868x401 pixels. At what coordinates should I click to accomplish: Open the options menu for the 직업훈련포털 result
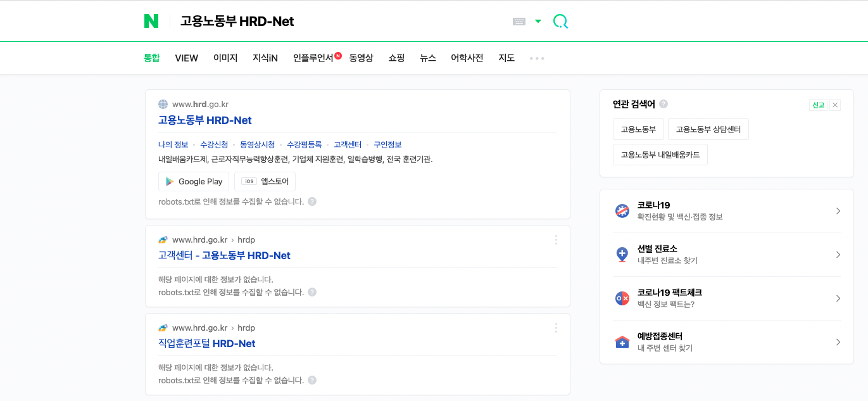(x=556, y=328)
